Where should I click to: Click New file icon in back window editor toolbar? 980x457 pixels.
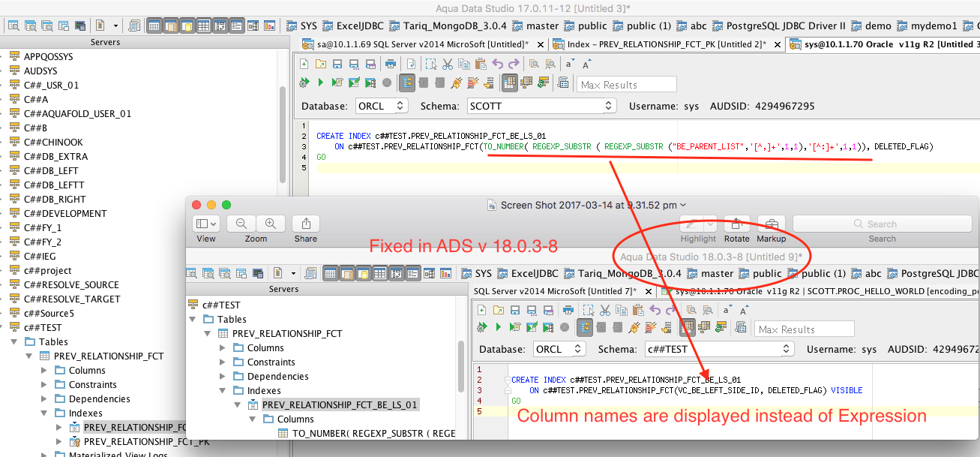[304, 65]
